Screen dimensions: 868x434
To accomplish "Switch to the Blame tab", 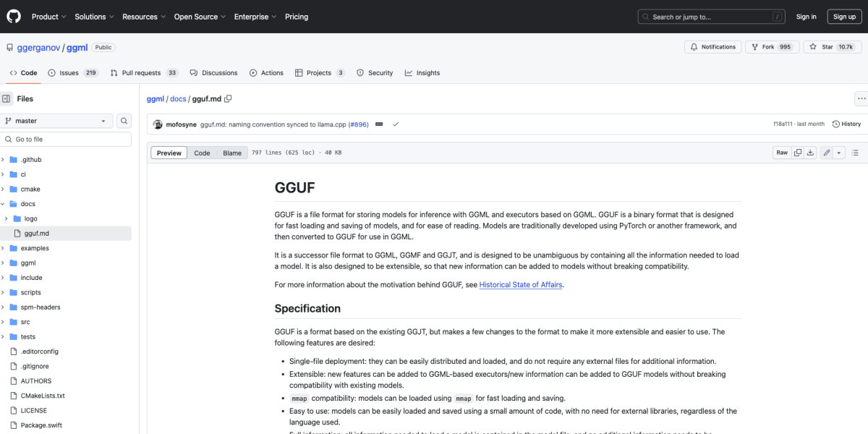I will [232, 153].
